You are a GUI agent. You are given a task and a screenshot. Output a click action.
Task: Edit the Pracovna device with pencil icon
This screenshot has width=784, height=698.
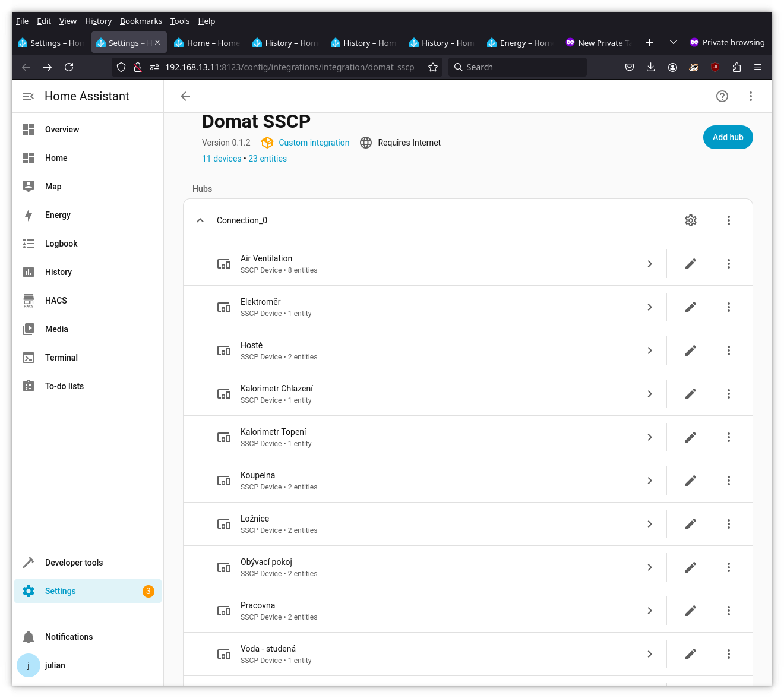pos(691,611)
